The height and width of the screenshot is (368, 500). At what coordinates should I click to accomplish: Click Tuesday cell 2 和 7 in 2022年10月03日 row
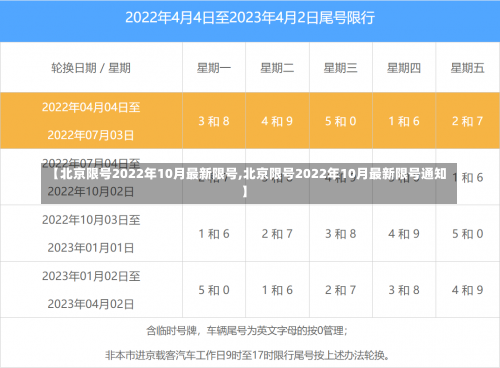tap(277, 234)
